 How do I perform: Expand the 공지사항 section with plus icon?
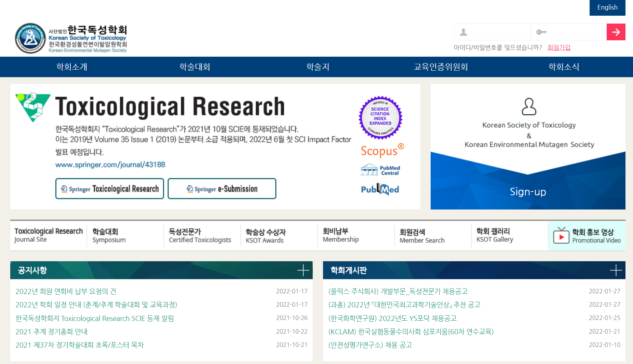point(303,270)
